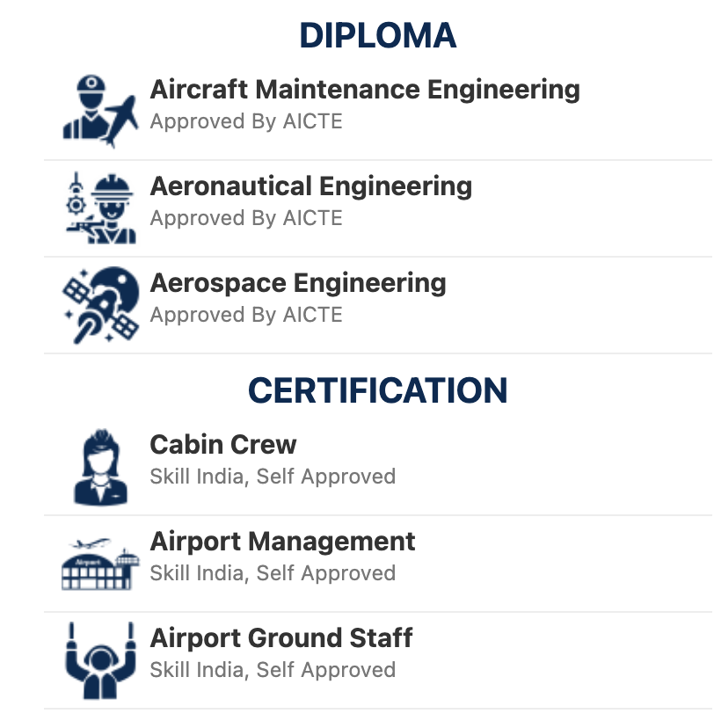The height and width of the screenshot is (728, 714).
Task: Open the Airport Ground Staff certification
Action: pos(281,638)
